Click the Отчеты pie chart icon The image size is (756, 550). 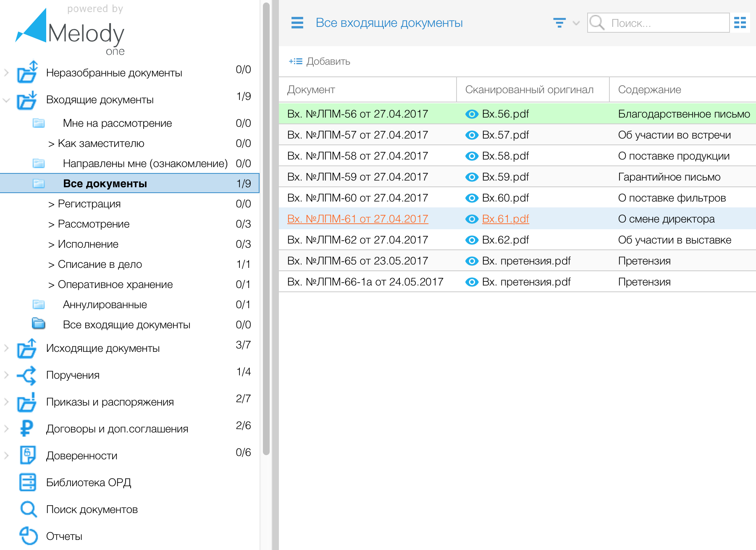pyautogui.click(x=29, y=536)
